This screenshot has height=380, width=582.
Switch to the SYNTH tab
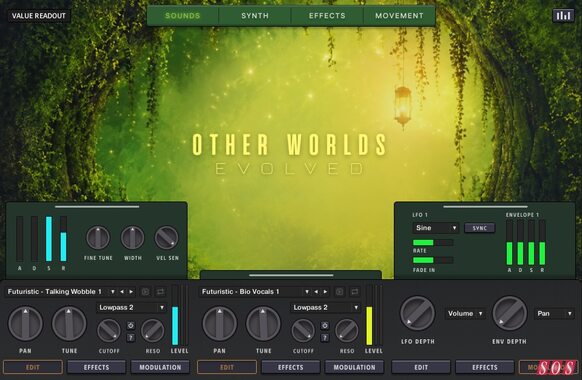tap(255, 16)
